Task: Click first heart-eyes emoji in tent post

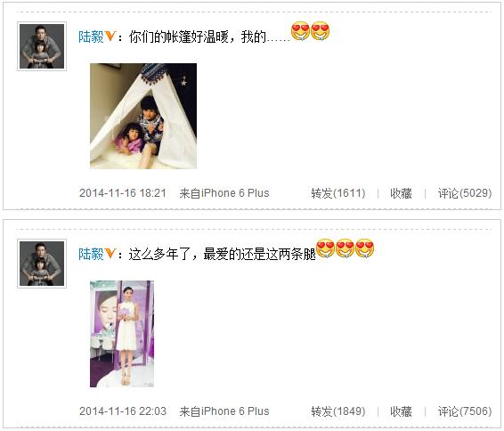Action: pyautogui.click(x=300, y=31)
